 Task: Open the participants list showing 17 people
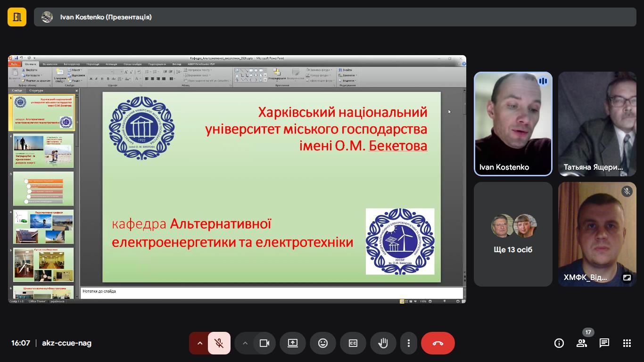point(582,343)
